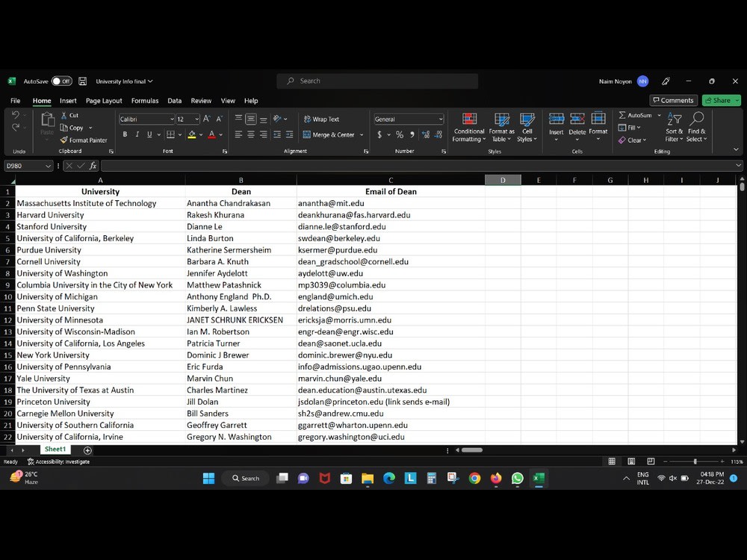Open the Clear eraser menu
Screen dimensions: 747x560
tap(633, 140)
